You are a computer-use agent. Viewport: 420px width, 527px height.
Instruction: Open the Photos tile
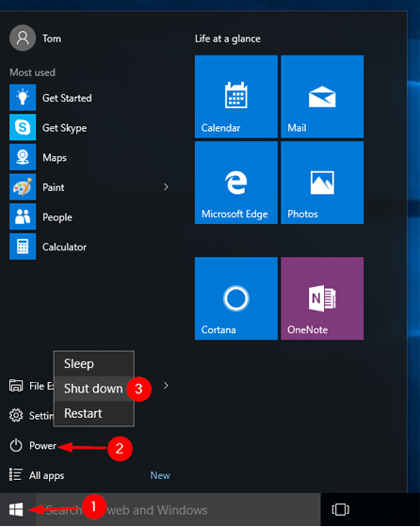coord(322,183)
